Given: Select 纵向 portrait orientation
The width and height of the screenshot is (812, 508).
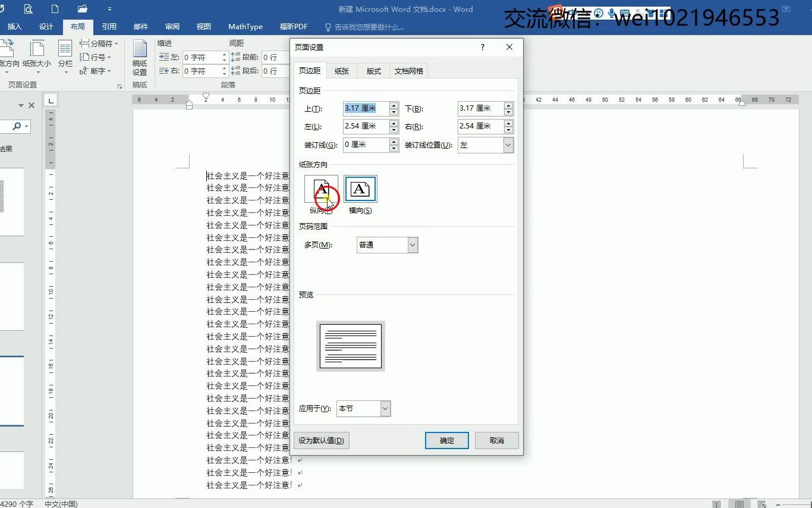Looking at the screenshot, I should (320, 189).
